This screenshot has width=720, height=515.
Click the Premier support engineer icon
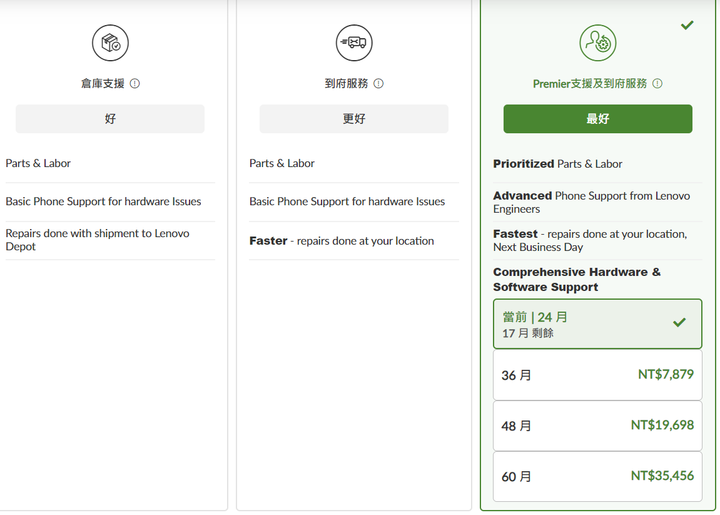point(597,43)
